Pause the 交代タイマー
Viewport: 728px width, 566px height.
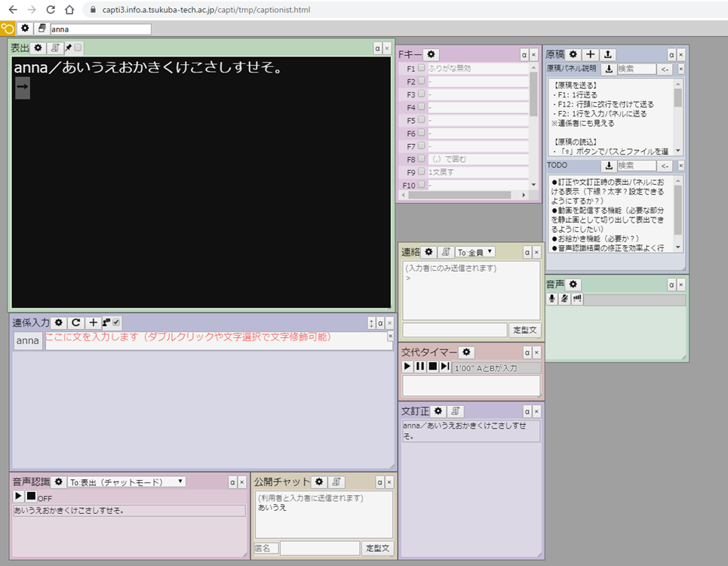point(419,366)
